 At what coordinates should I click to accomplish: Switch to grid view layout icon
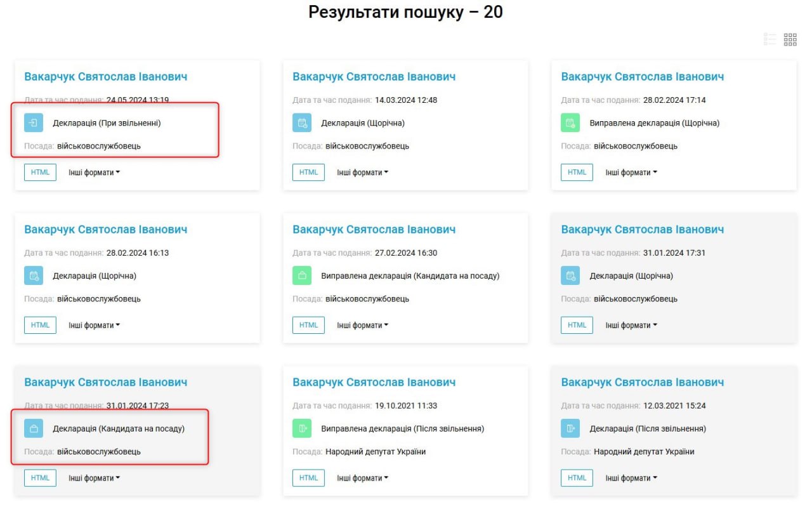point(790,40)
